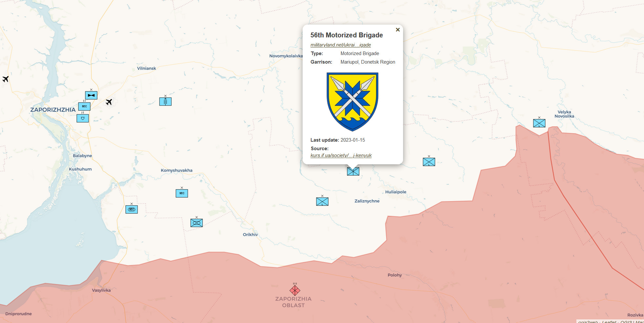Click the SEC marker below Komyshuvakha
The width and height of the screenshot is (644, 323).
pos(182,193)
